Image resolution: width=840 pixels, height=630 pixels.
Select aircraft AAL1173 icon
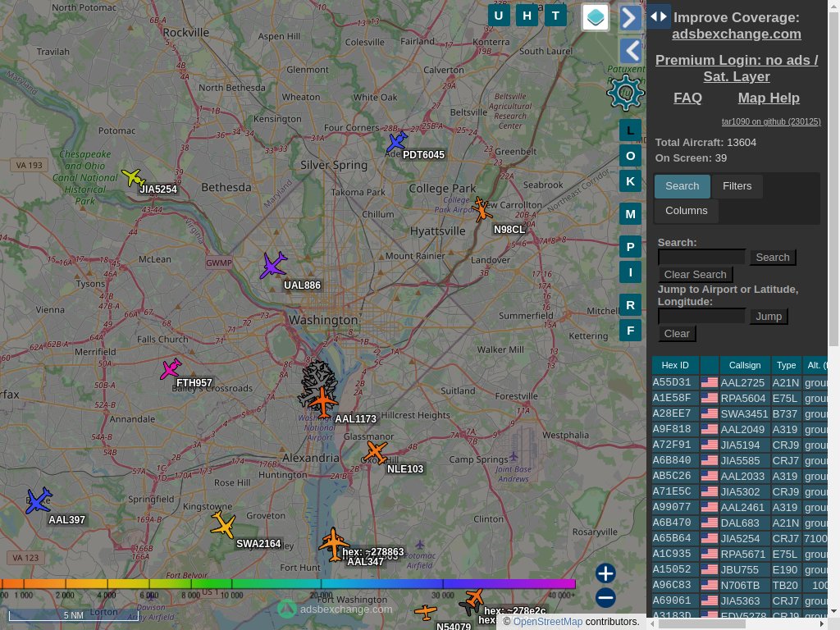(323, 402)
